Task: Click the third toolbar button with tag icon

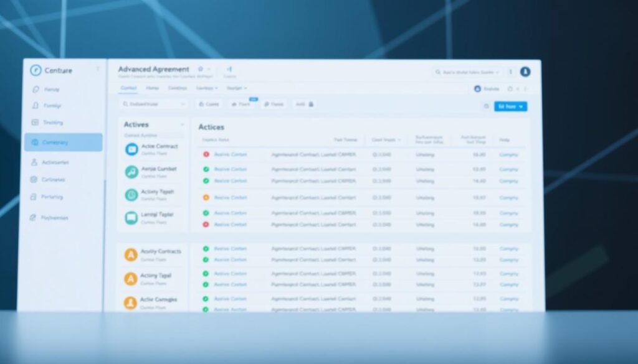Action: pyautogui.click(x=274, y=105)
